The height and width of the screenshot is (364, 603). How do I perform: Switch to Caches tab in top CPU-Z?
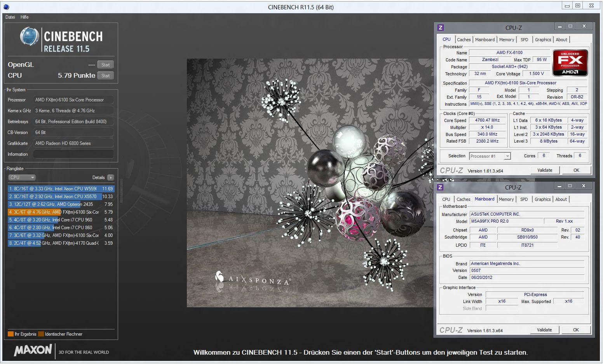click(x=464, y=40)
